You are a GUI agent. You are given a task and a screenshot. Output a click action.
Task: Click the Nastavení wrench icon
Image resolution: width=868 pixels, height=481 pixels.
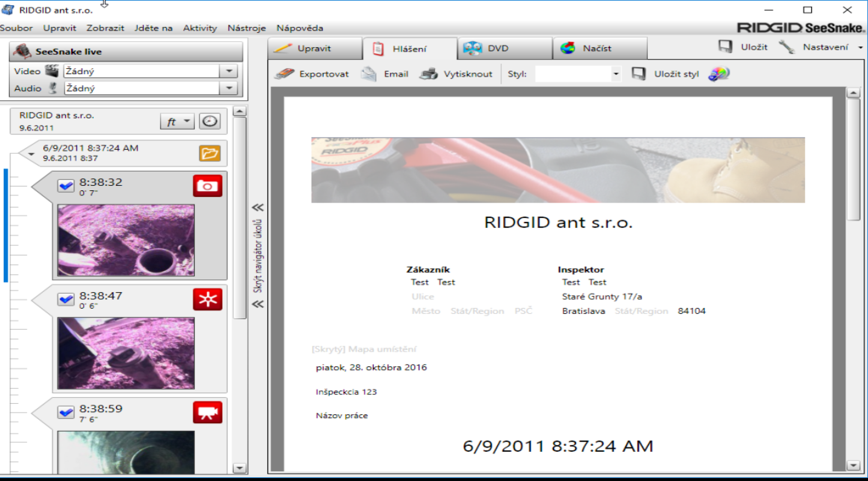tap(787, 47)
